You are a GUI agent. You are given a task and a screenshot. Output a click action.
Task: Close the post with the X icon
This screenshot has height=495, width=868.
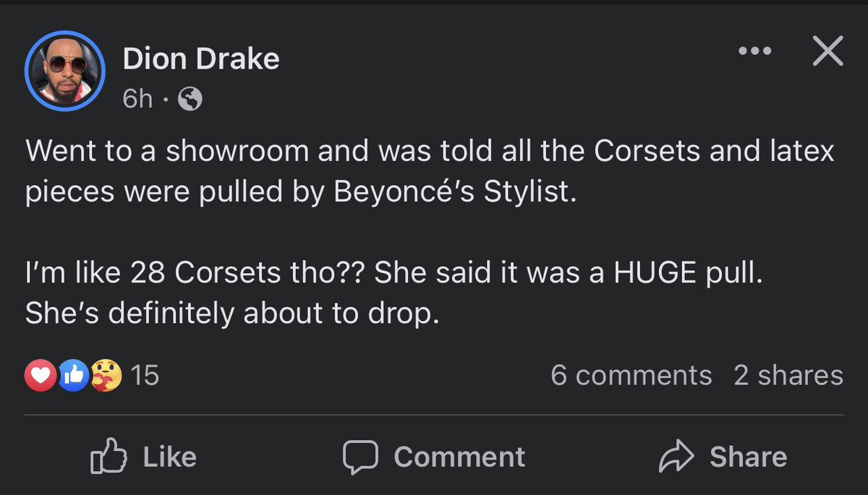(x=827, y=51)
